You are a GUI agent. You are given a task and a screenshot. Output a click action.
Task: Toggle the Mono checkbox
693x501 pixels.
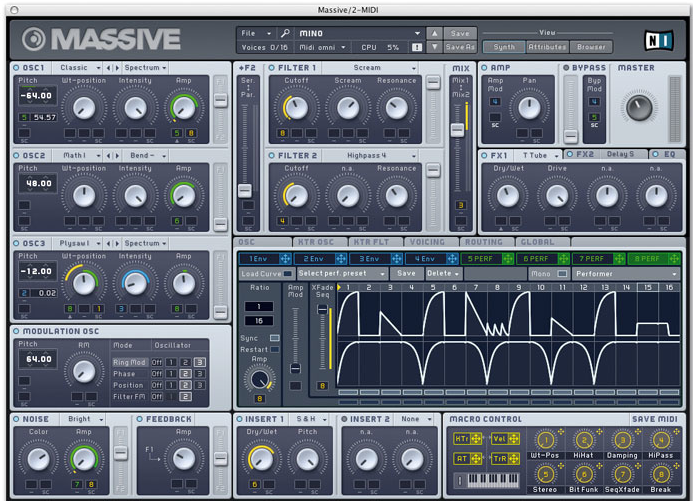tap(563, 273)
